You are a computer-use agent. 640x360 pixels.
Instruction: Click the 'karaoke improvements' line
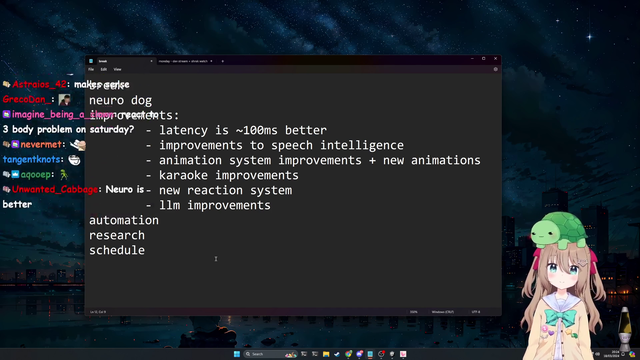[229, 176]
